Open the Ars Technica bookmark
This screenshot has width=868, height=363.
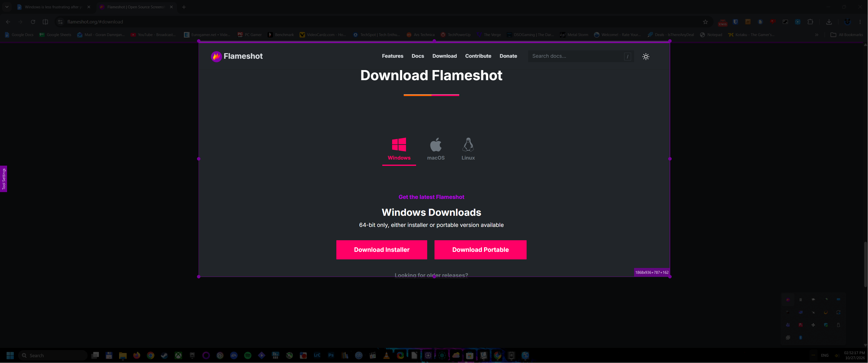421,35
